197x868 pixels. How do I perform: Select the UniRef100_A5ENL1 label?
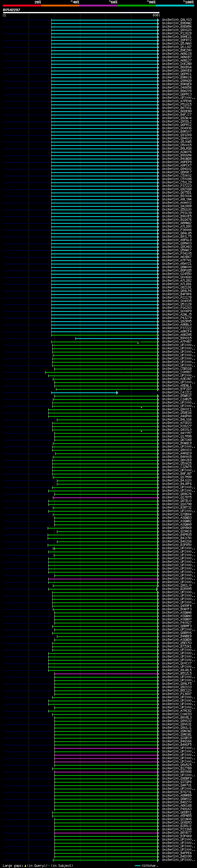pos(176,386)
